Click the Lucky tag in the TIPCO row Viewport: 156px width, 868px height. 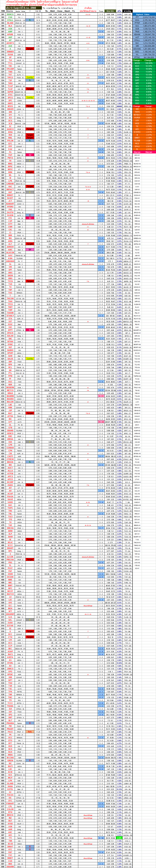click(x=30, y=77)
